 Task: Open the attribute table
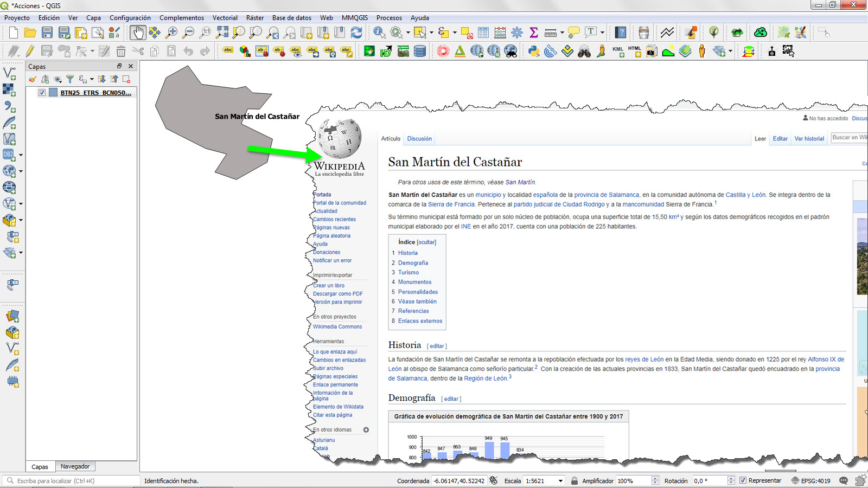click(x=483, y=33)
